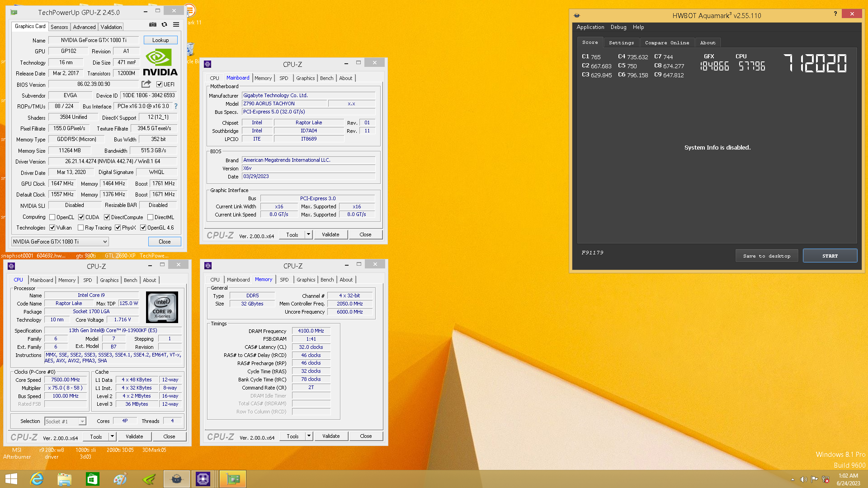
Task: Switch to CPU-Z via taskbar icon
Action: click(203, 479)
